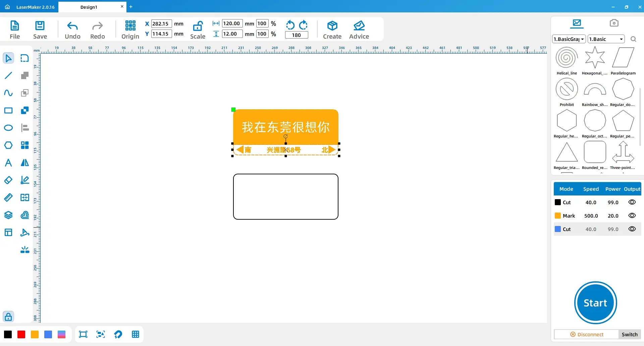Close the Design1 tab
Viewport: 644px width, 346px height.
point(122,6)
